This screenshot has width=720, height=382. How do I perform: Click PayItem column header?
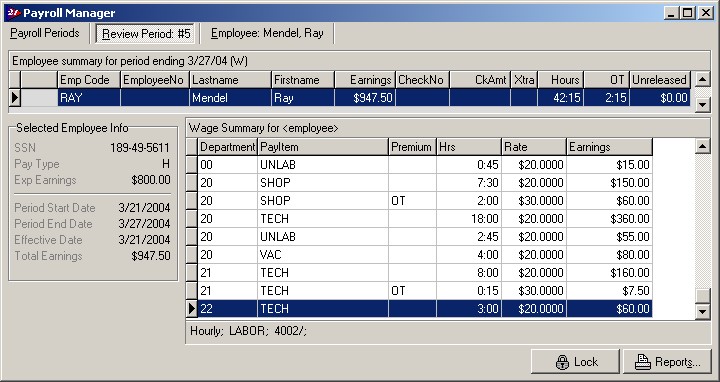(x=323, y=147)
